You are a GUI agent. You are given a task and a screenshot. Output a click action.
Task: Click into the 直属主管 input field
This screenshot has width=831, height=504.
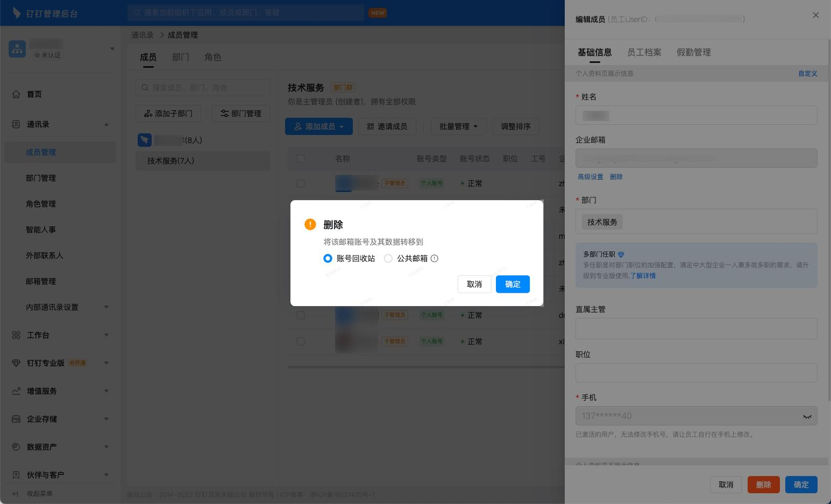697,329
